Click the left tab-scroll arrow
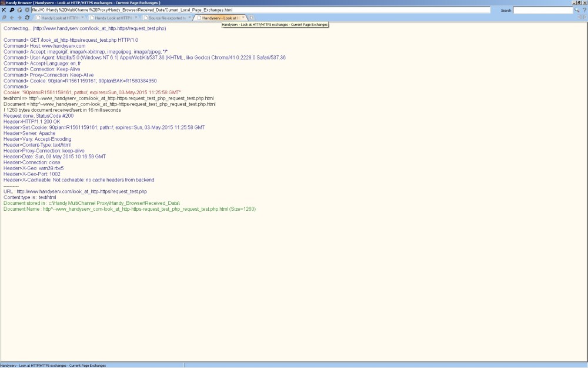Viewport: 588px width, 368px height. [580, 17]
